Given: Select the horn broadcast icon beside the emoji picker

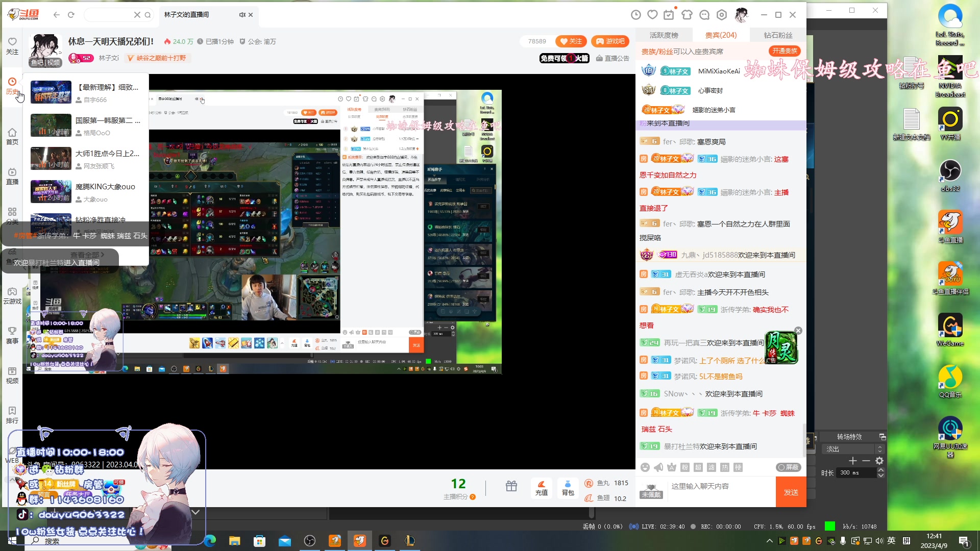Looking at the screenshot, I should 658,467.
